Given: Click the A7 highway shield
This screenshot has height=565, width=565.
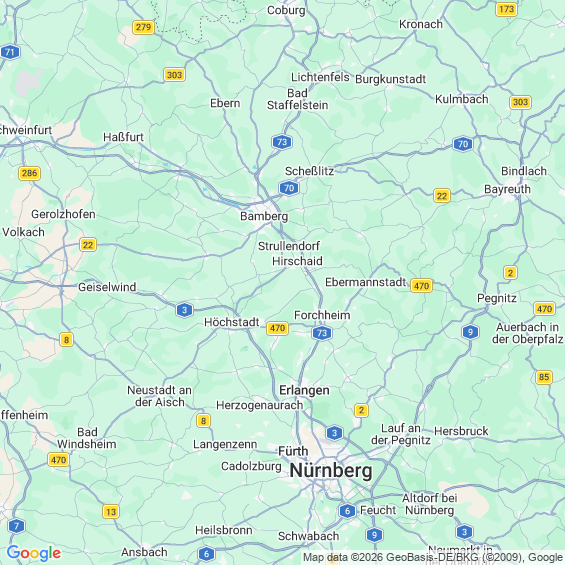Looking at the screenshot, I should tap(16, 526).
